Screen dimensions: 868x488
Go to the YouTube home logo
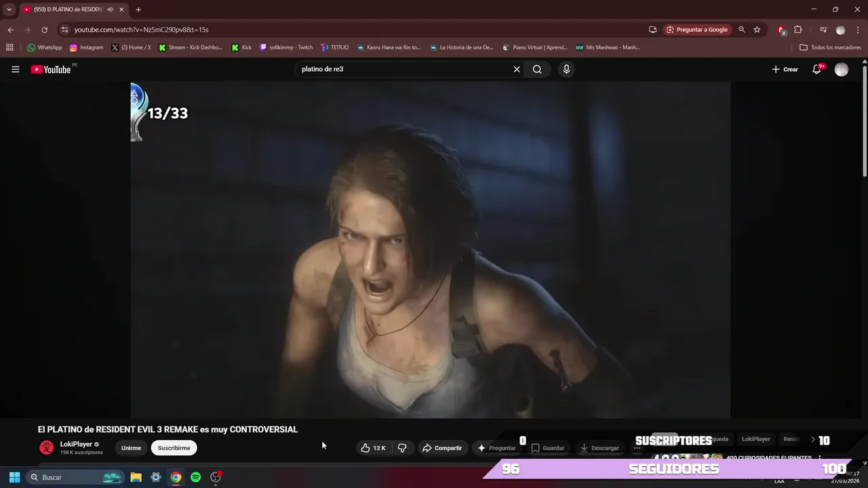[x=51, y=69]
